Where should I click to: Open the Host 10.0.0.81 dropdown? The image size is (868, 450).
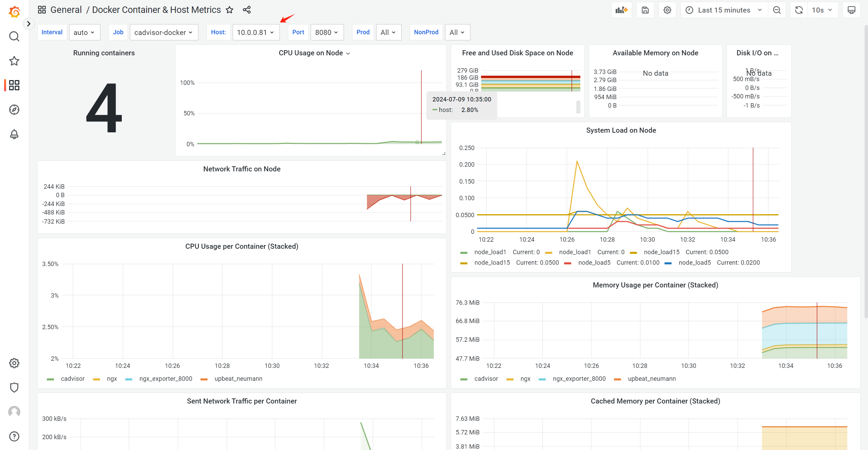tap(256, 32)
